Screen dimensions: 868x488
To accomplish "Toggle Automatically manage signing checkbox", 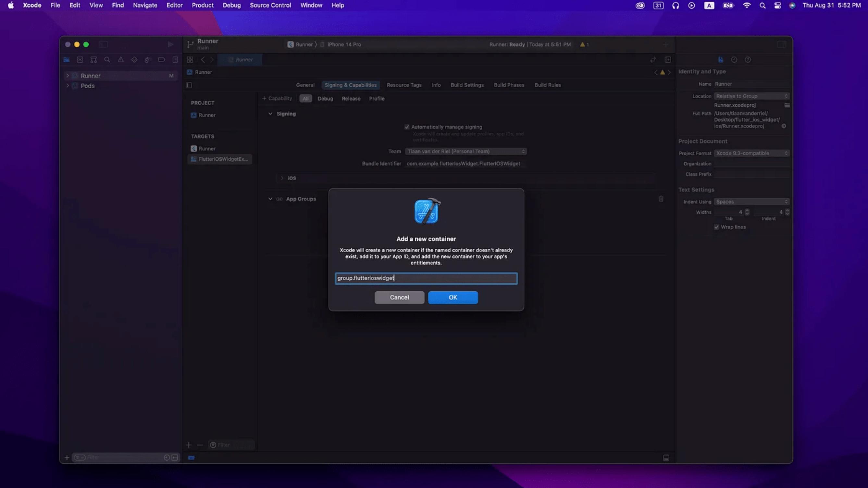I will click(x=407, y=127).
